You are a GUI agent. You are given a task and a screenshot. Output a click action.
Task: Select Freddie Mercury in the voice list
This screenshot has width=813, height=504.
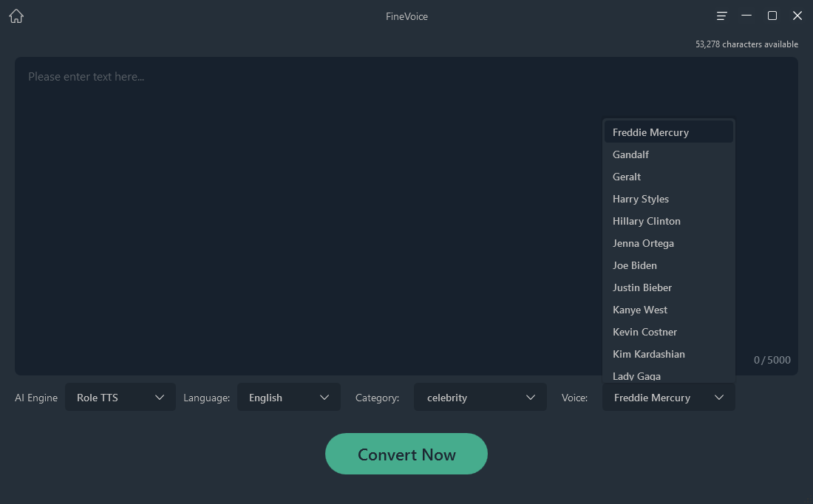click(668, 132)
